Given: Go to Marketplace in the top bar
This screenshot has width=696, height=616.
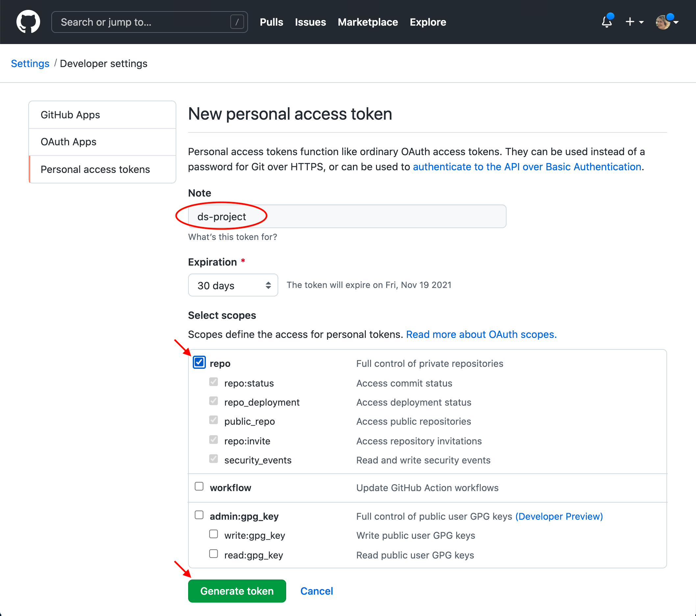Looking at the screenshot, I should coord(367,22).
